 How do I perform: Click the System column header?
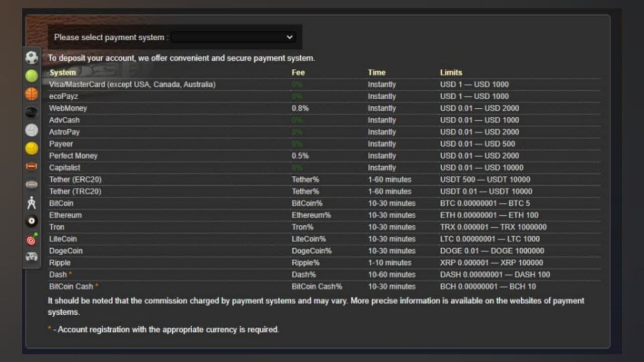(x=62, y=73)
